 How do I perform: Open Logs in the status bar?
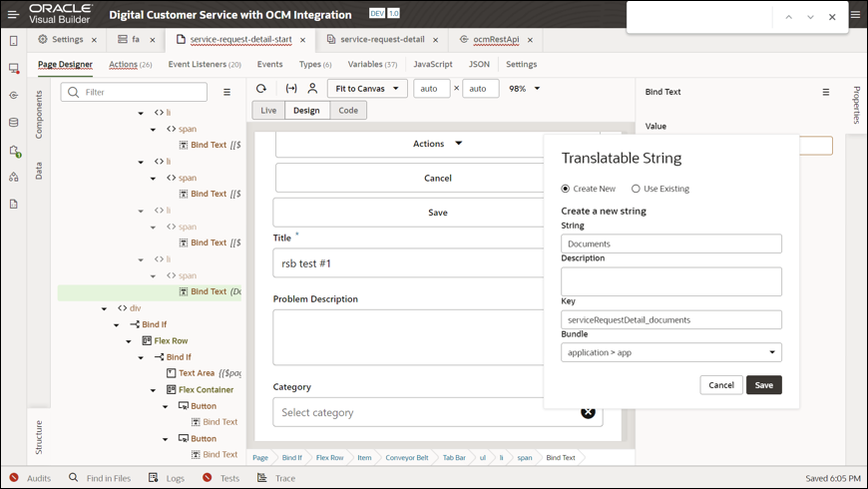click(167, 478)
